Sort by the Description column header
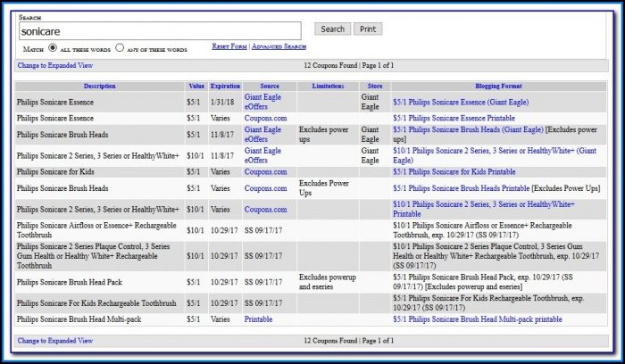625x364 pixels. [x=100, y=86]
